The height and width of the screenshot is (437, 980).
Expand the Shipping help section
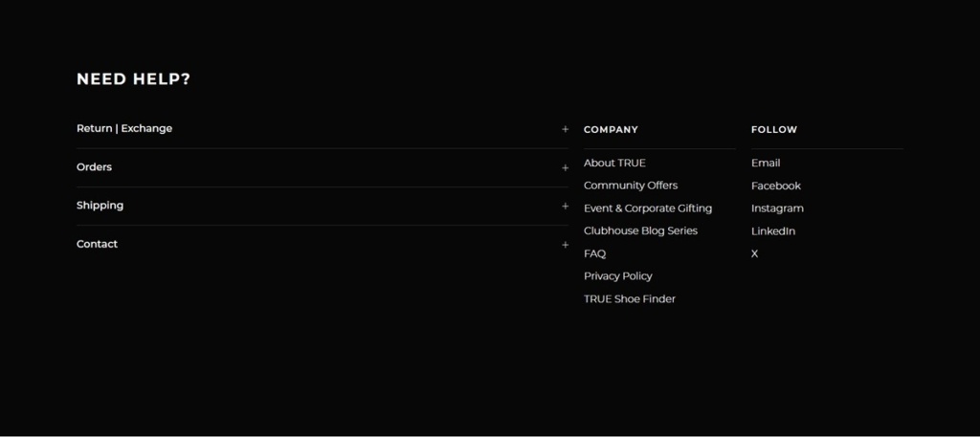(323, 206)
